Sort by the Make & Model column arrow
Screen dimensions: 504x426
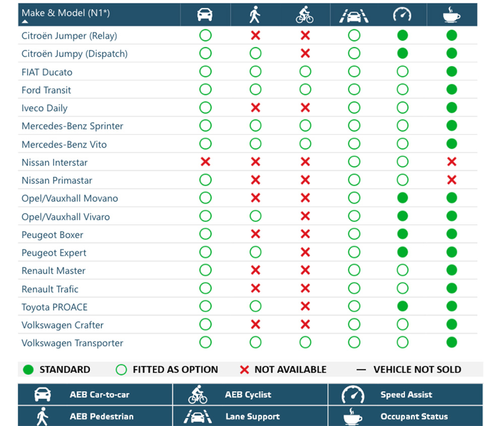pyautogui.click(x=25, y=22)
